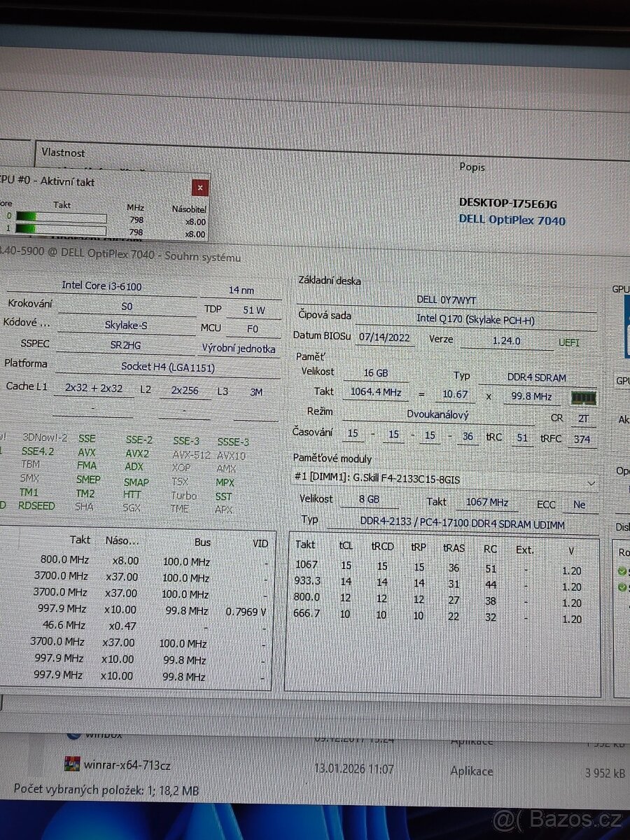Click the second green checkmark below it
630x840 pixels.
(622, 587)
